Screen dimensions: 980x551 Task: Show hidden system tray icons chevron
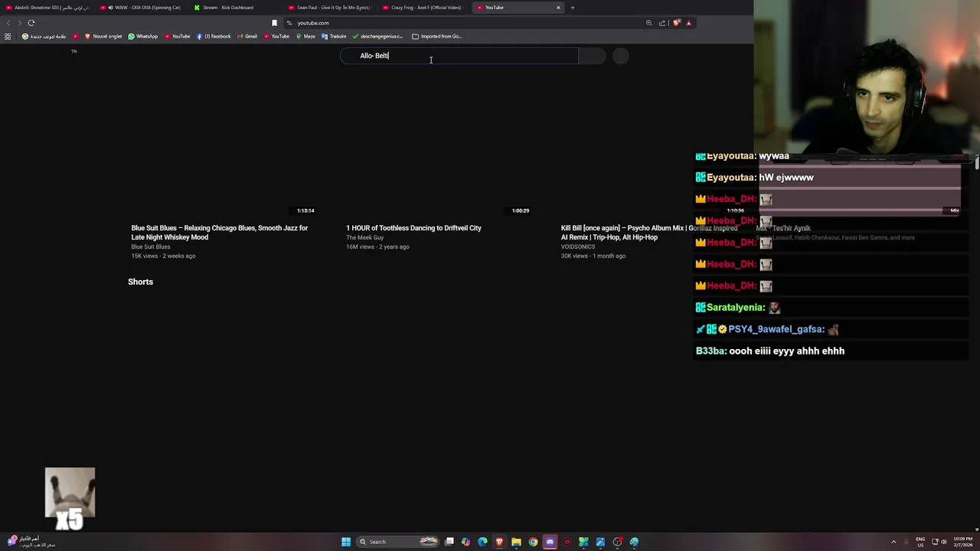coord(893,542)
